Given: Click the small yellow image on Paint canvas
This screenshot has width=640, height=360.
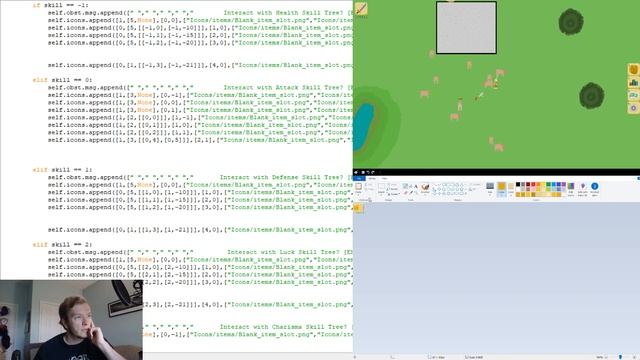Looking at the screenshot, I should coord(358,208).
